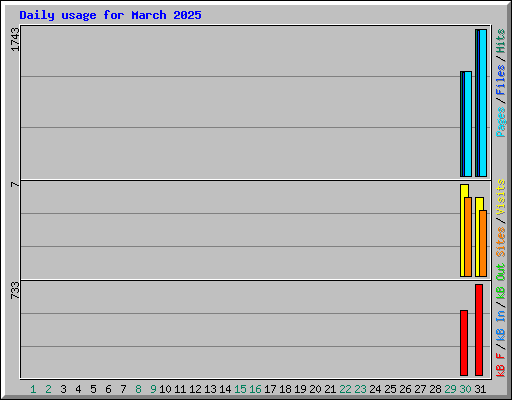512x400 pixels.
Task: Click the green day 29 axis number
Action: click(450, 389)
